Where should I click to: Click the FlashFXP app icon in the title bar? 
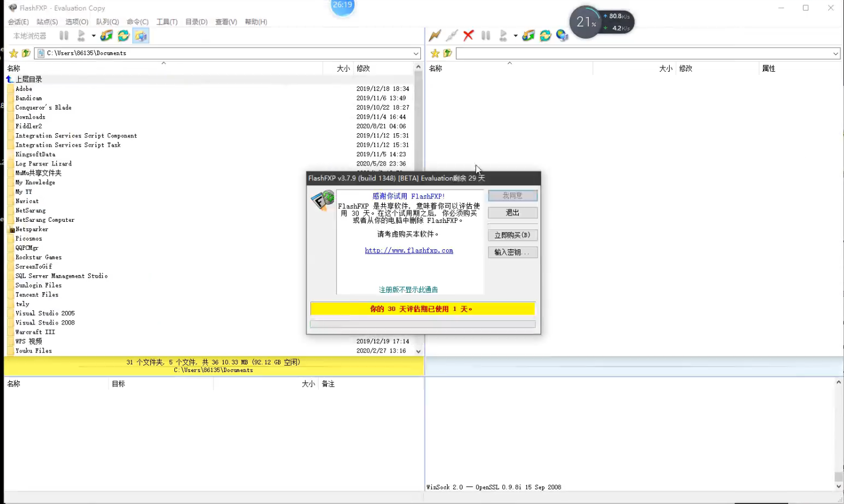pos(12,8)
